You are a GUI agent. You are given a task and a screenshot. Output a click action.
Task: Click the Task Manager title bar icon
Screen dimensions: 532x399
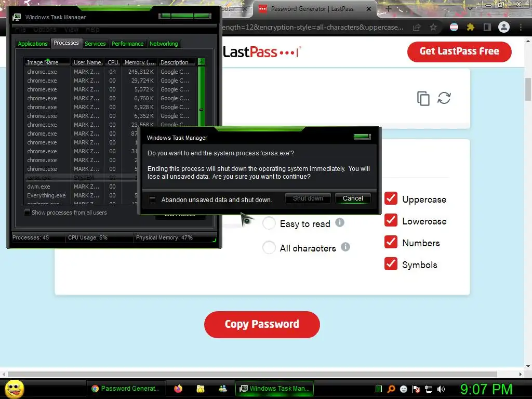[x=17, y=17]
